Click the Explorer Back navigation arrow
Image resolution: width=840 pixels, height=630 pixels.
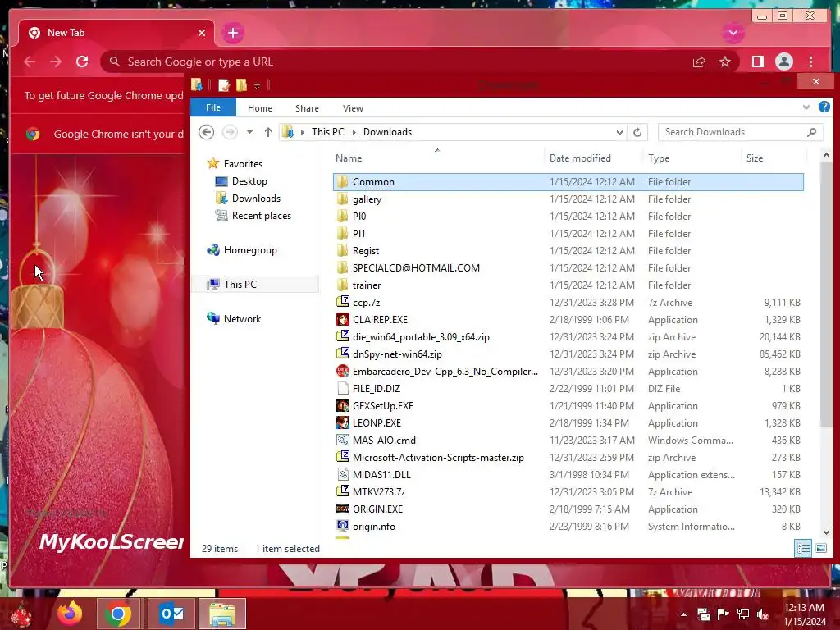(x=206, y=132)
